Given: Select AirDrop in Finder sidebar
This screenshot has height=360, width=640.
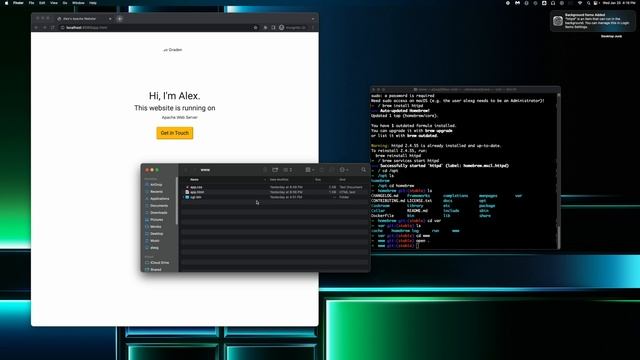Looking at the screenshot, I should [156, 185].
